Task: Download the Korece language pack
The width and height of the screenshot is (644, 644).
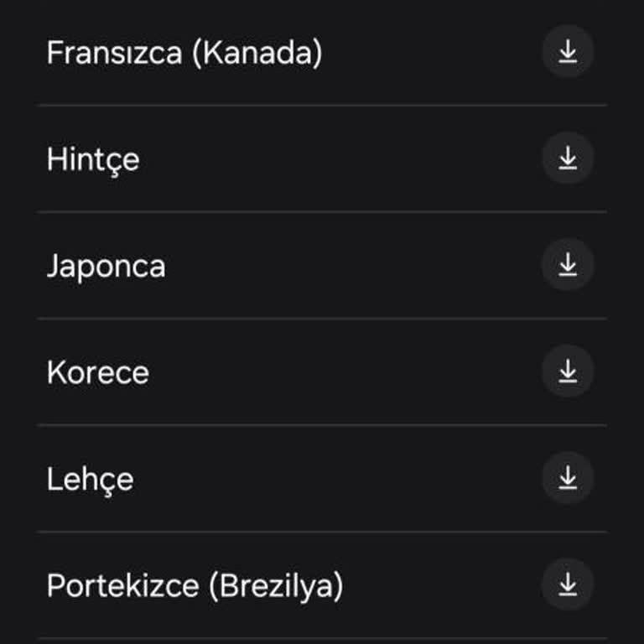Action: click(x=568, y=371)
